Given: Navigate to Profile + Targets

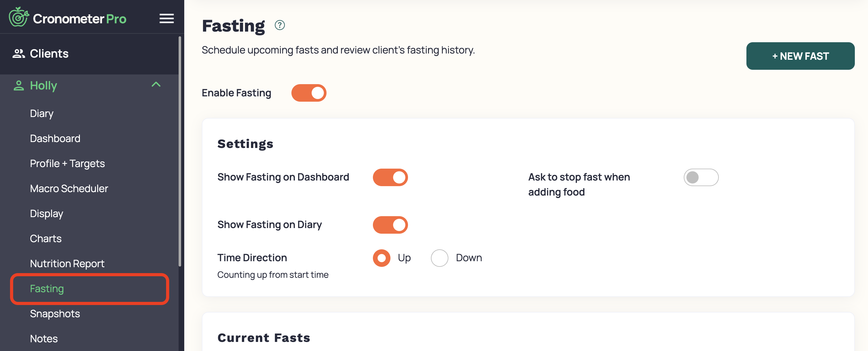Looking at the screenshot, I should click(67, 163).
